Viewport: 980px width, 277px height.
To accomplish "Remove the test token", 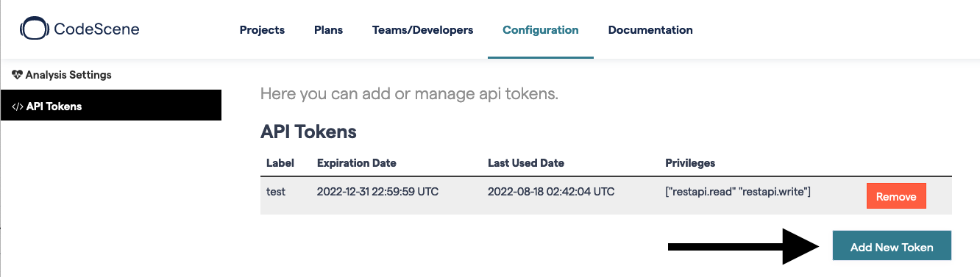I will [x=896, y=197].
